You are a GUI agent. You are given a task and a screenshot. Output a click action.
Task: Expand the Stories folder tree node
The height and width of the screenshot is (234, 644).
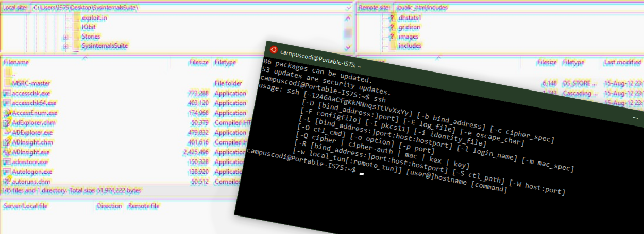click(65, 37)
